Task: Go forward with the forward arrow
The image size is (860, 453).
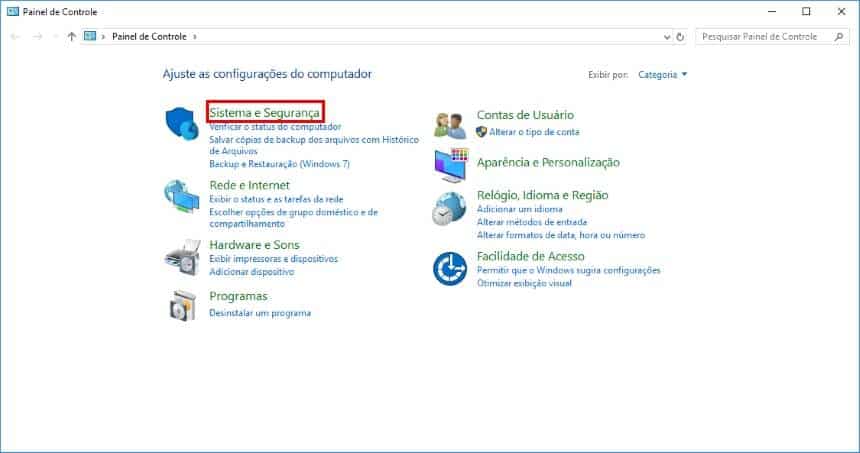Action: (37, 36)
